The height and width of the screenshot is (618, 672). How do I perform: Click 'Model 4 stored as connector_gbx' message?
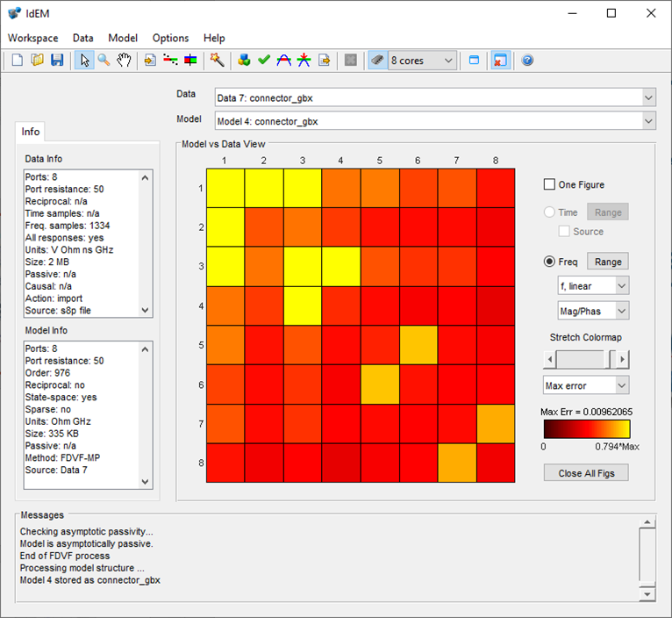coord(90,580)
